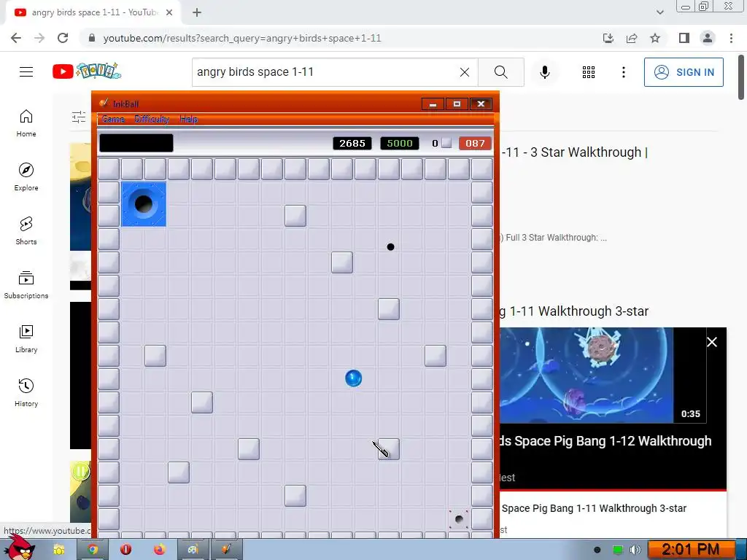Close the angry birds space YouTube tab
Image resolution: width=747 pixels, height=560 pixels.
pos(169,12)
